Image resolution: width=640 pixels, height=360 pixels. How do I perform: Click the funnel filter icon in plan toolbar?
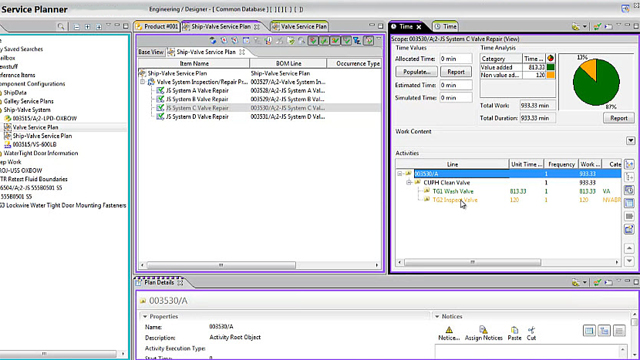(x=357, y=40)
